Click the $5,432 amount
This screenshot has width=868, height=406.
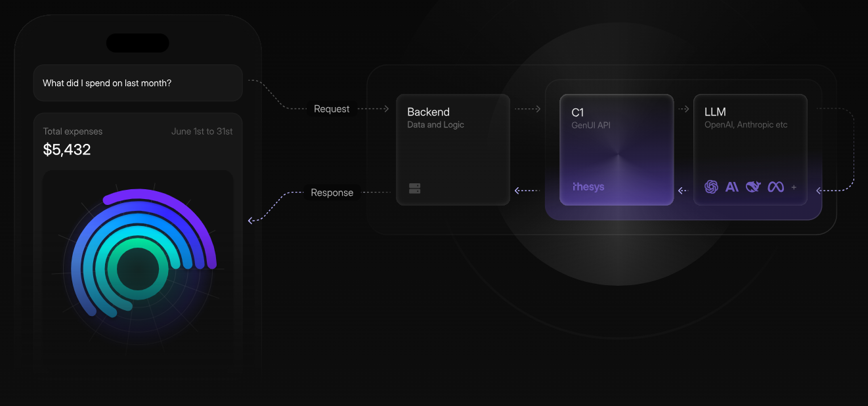coord(67,149)
